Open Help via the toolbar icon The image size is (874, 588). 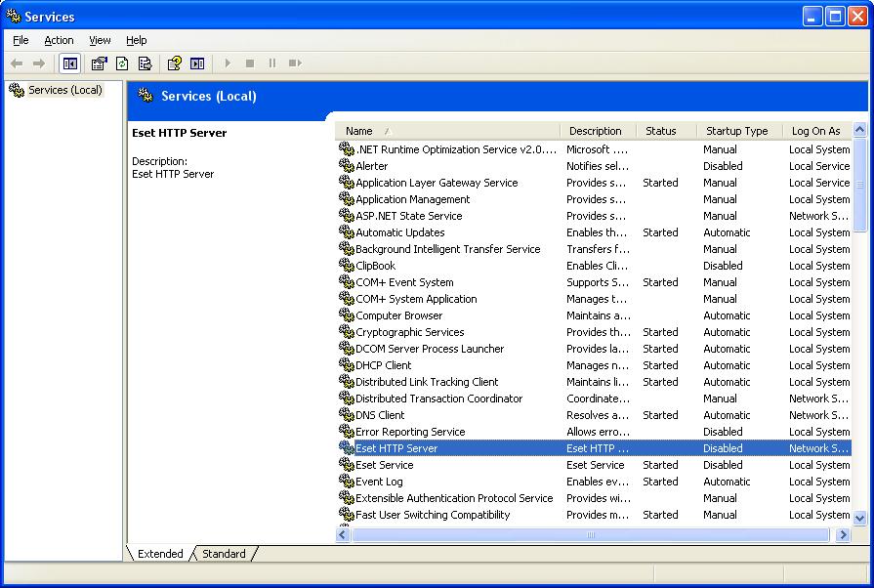pyautogui.click(x=174, y=63)
